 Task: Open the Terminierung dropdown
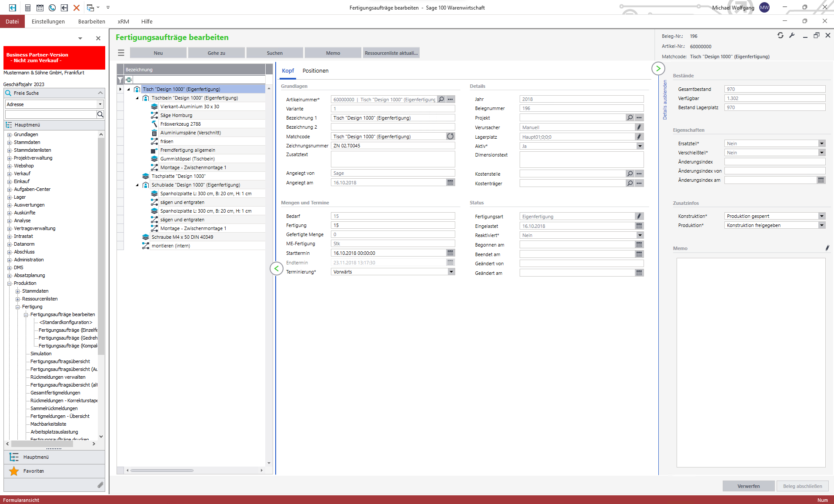pyautogui.click(x=451, y=272)
